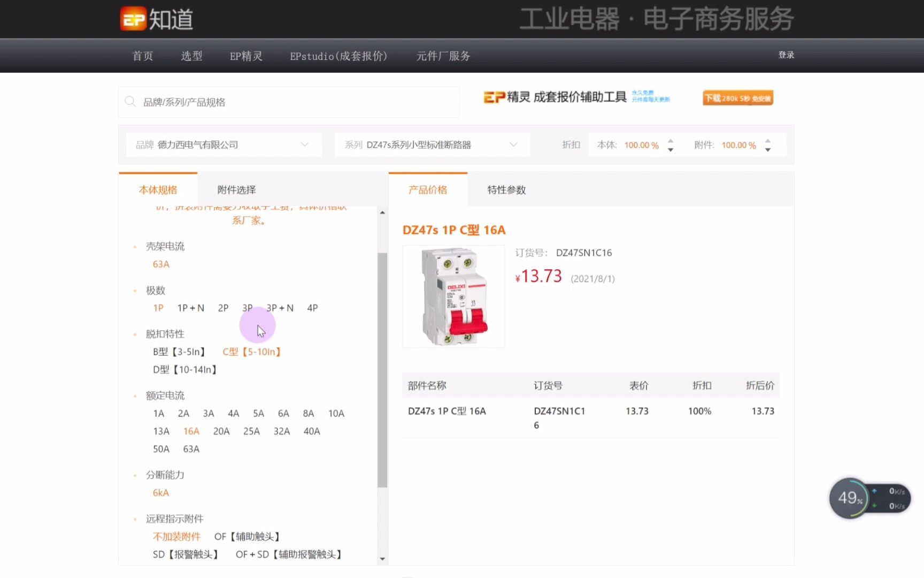Choose 8A rated current

(x=309, y=413)
